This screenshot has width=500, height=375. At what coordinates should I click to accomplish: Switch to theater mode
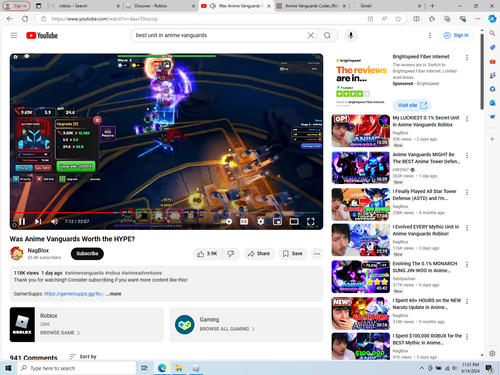tap(294, 221)
